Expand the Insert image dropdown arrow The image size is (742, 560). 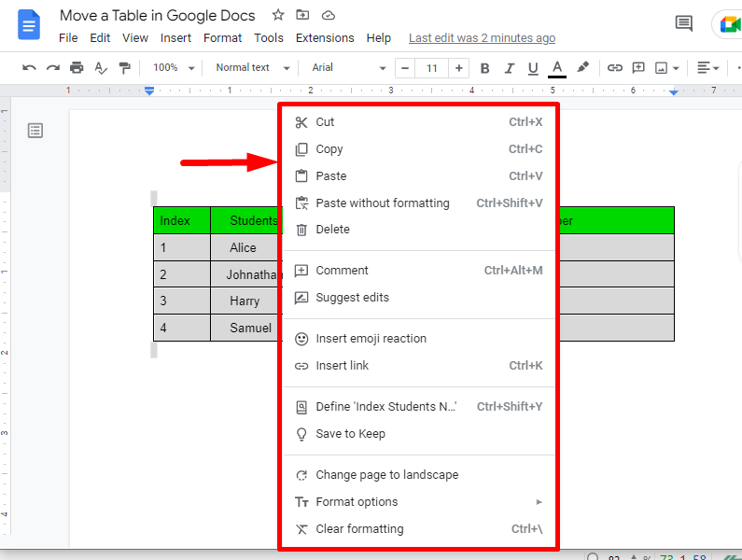[676, 69]
